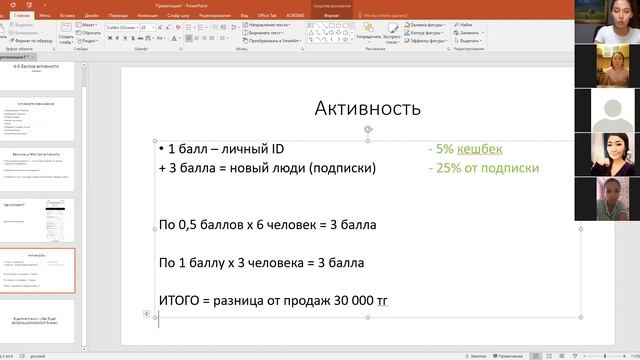This screenshot has width=640, height=360.
Task: Open the font size dropdown
Action: click(153, 27)
